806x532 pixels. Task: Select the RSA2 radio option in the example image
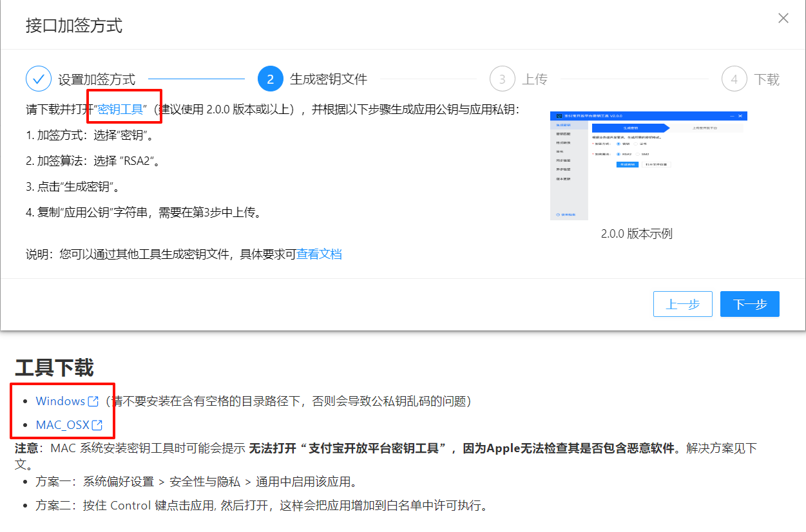618,154
